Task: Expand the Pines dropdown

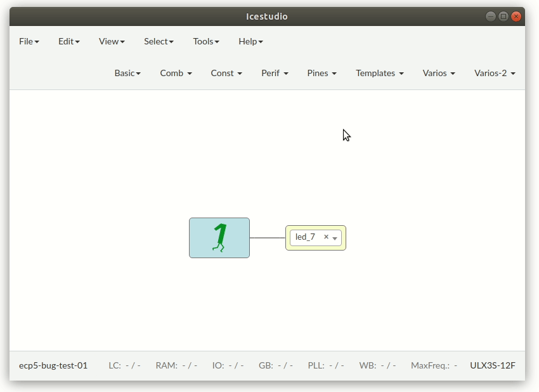Action: point(321,73)
